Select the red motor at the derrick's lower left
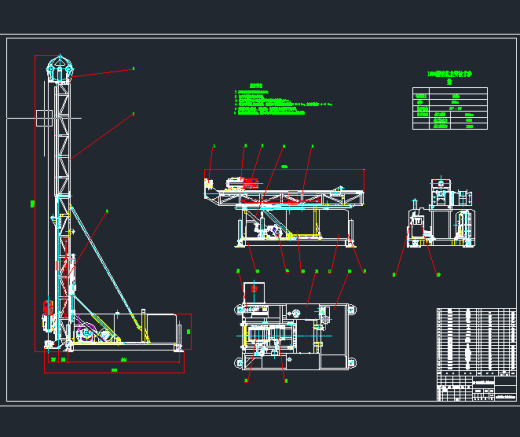The height and width of the screenshot is (437, 520). coord(48,308)
